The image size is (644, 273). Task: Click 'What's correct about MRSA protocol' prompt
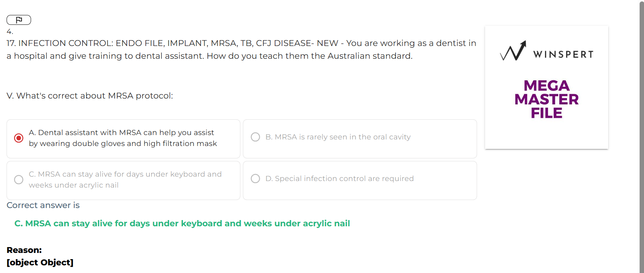click(x=89, y=96)
